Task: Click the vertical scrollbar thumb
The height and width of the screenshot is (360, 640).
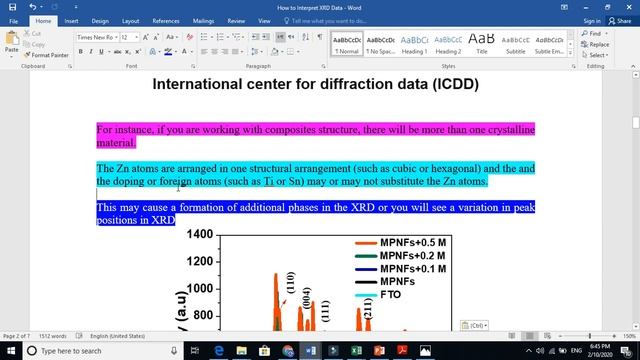Action: (636, 122)
